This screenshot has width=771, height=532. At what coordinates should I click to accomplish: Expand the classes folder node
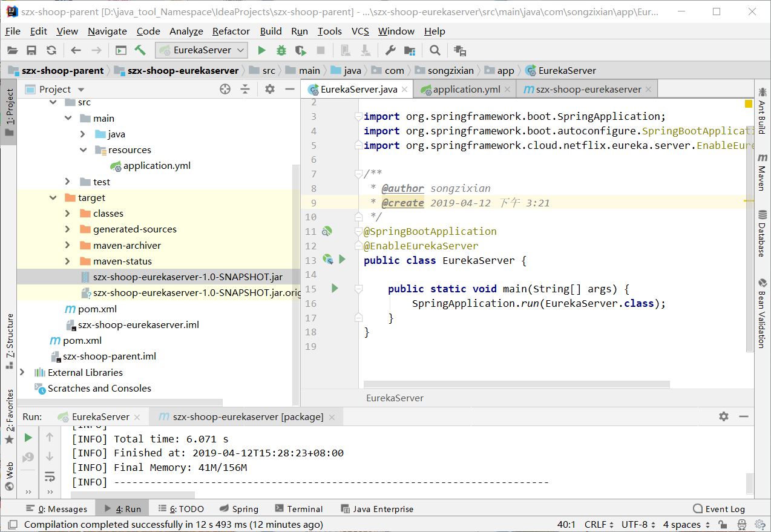pos(68,213)
